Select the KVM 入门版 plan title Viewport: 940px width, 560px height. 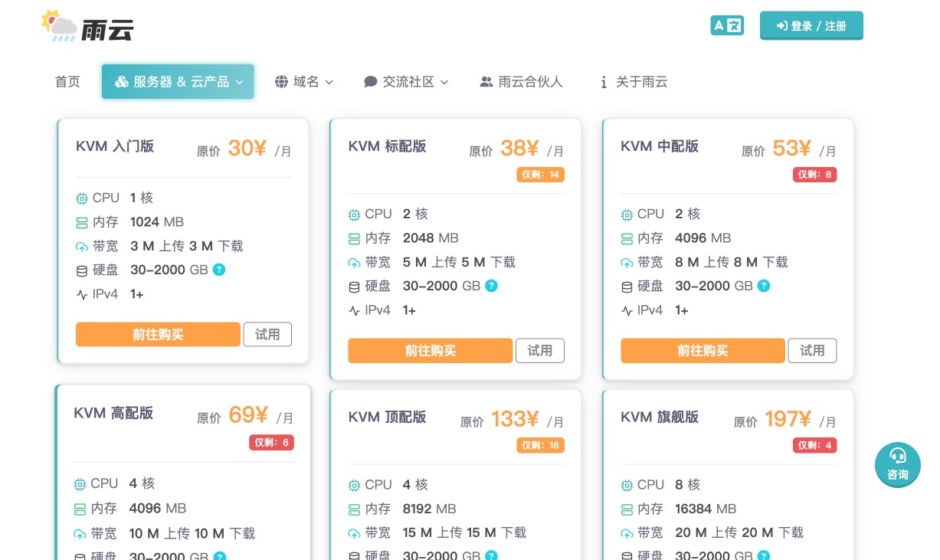(115, 146)
